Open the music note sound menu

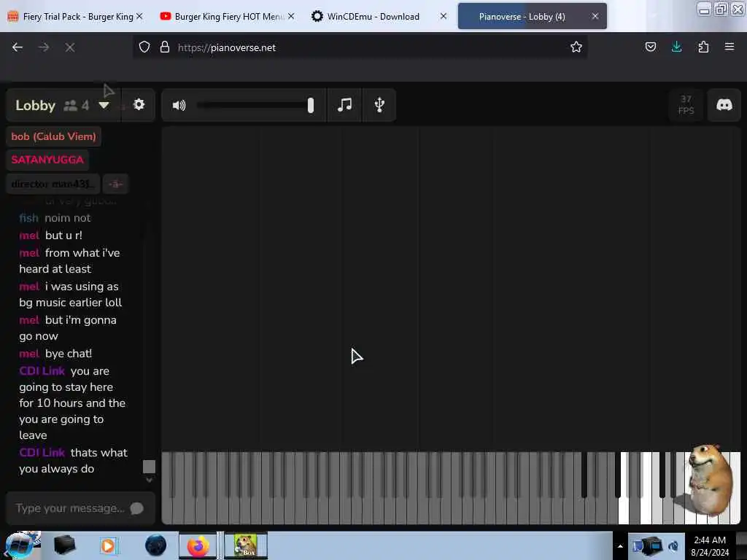[344, 105]
